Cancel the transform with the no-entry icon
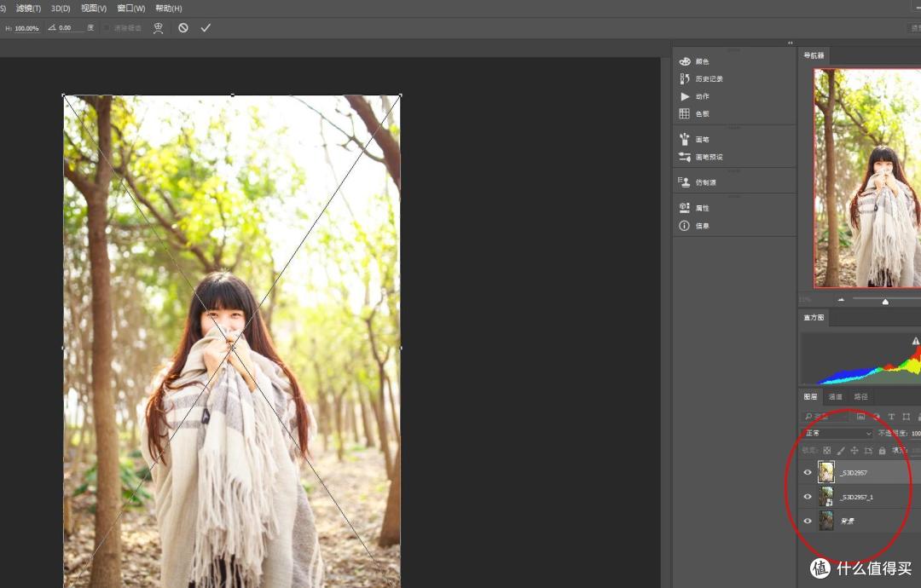The width and height of the screenshot is (921, 588). point(183,27)
